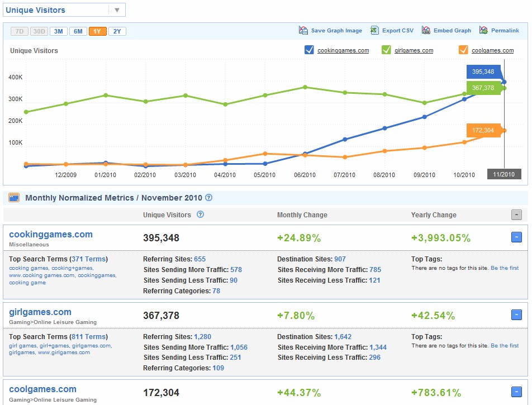Open help icon beside Unique Visitors column
The image size is (532, 405).
(x=201, y=215)
